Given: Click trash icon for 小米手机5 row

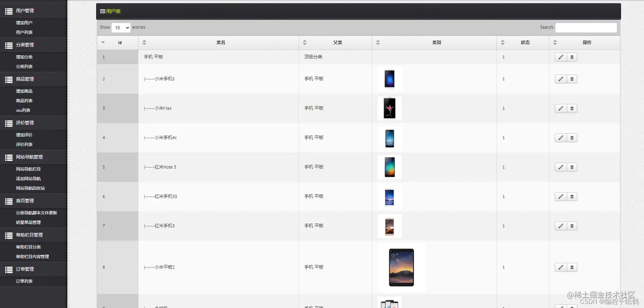Looking at the screenshot, I should point(572,79).
